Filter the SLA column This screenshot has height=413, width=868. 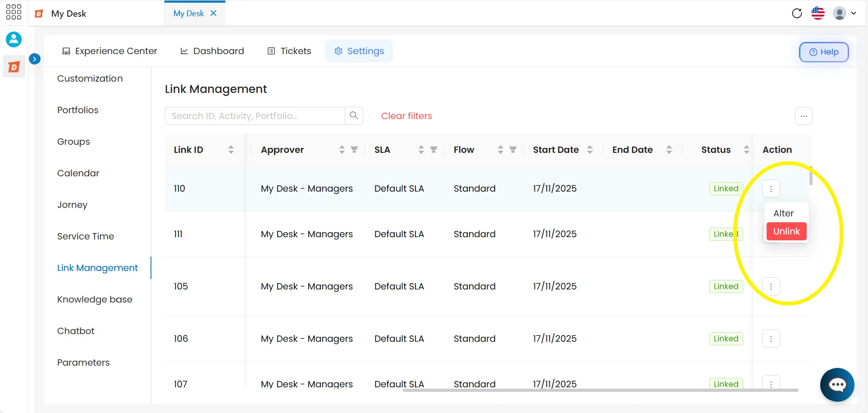[434, 150]
